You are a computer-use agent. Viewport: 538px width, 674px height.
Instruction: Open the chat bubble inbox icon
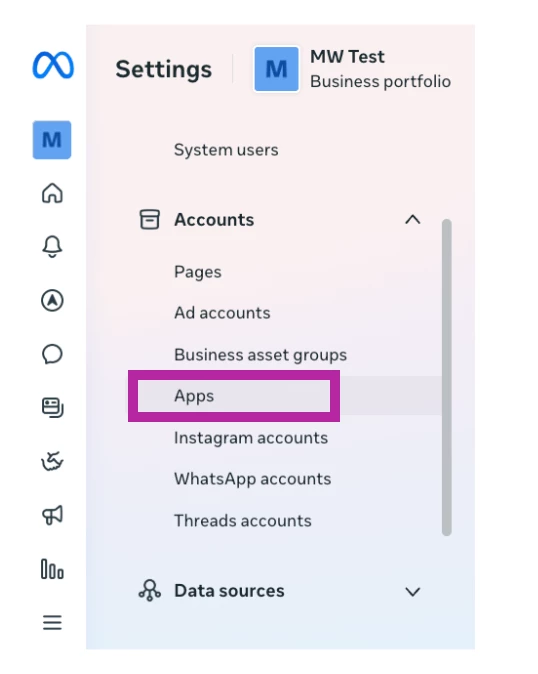(x=52, y=354)
